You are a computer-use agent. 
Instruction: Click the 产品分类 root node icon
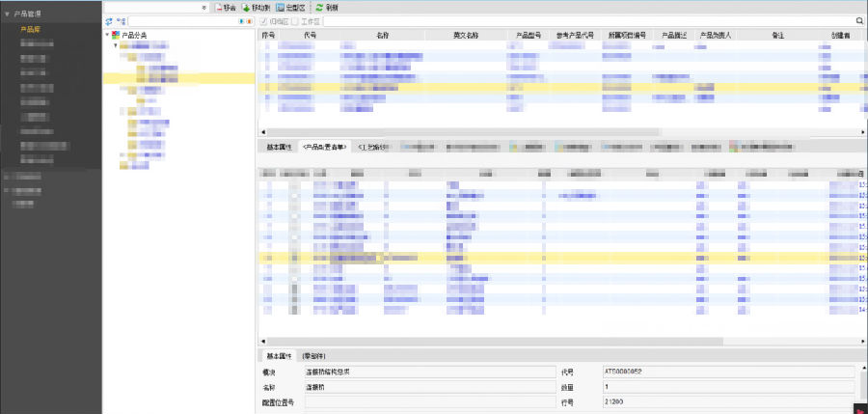[116, 35]
